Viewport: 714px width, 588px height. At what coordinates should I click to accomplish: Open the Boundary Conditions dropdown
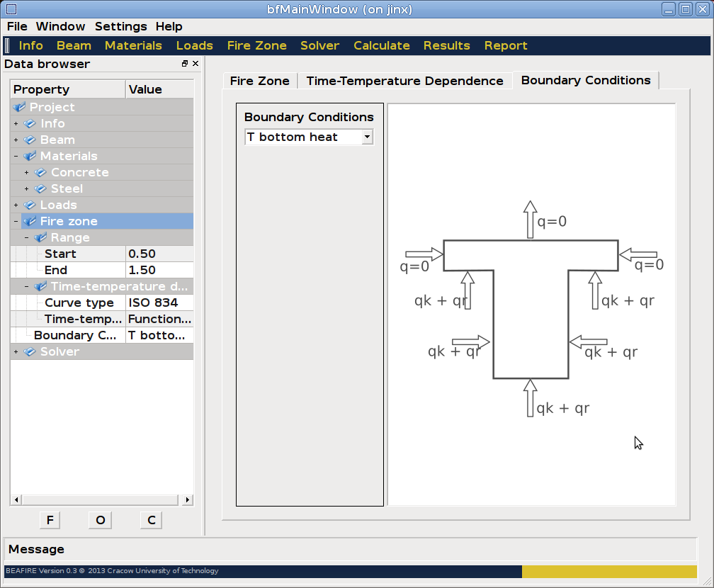(367, 137)
